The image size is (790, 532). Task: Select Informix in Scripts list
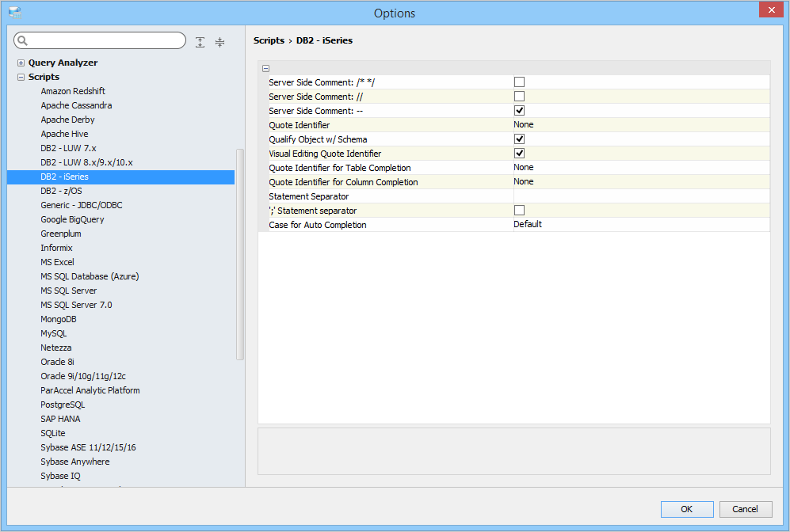pyautogui.click(x=56, y=248)
